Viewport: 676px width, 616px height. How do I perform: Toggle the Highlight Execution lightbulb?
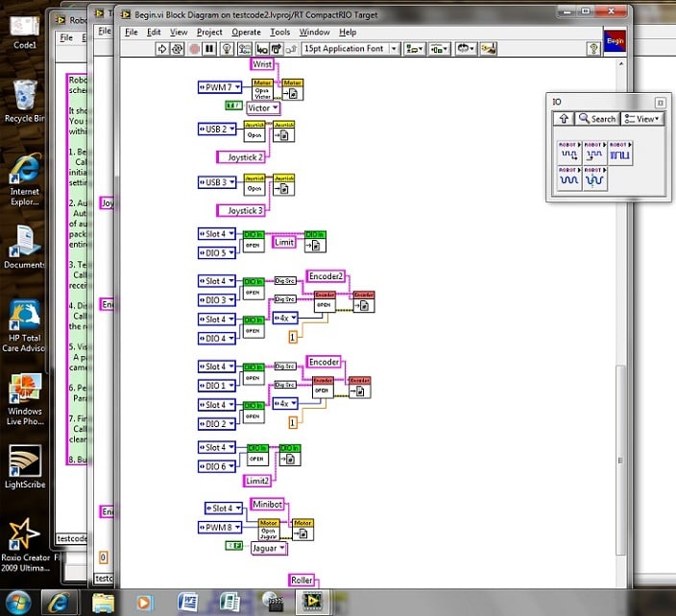tap(227, 49)
